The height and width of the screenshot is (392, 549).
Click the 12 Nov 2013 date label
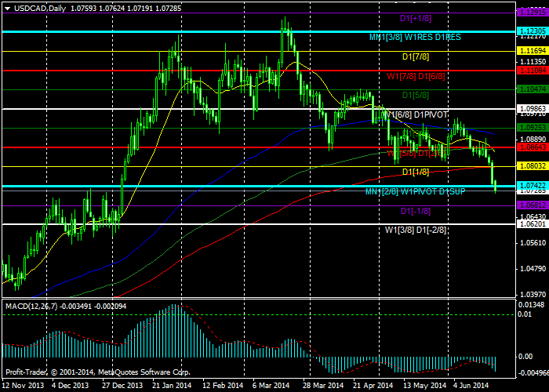coord(23,386)
